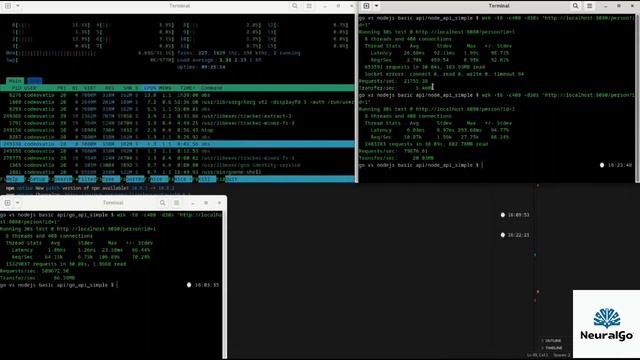This screenshot has height=360, width=640.
Task: Open new tab in the htop terminal window
Action: (8, 6)
